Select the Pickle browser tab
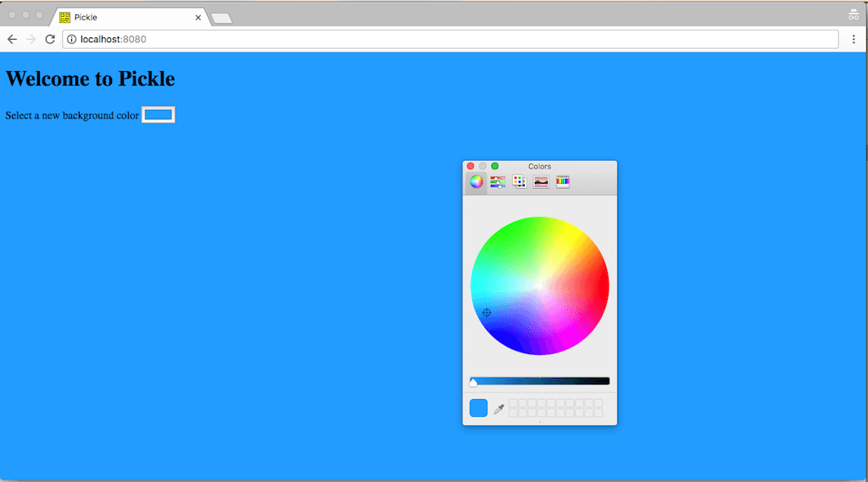Screen dimensions: 868x482 point(131,17)
